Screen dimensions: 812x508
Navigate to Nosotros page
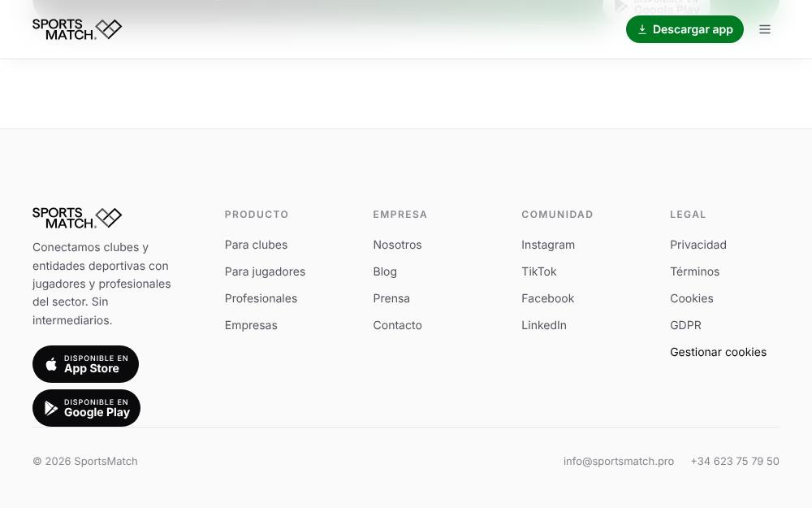[x=397, y=245]
